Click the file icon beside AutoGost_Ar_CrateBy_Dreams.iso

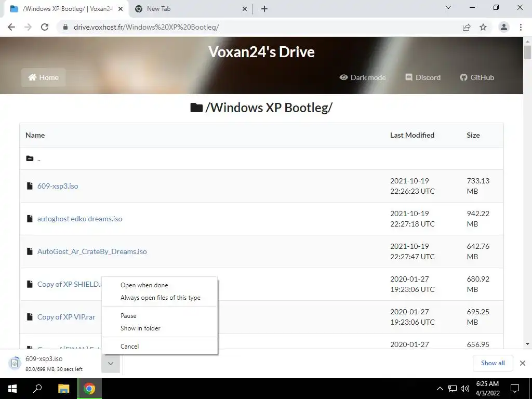pos(30,251)
